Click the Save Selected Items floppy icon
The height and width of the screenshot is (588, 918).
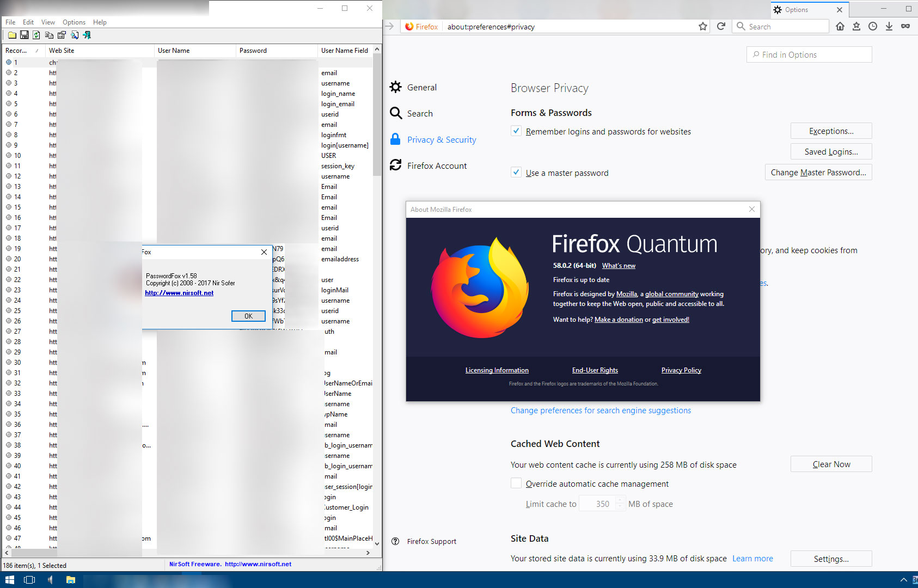pyautogui.click(x=24, y=35)
